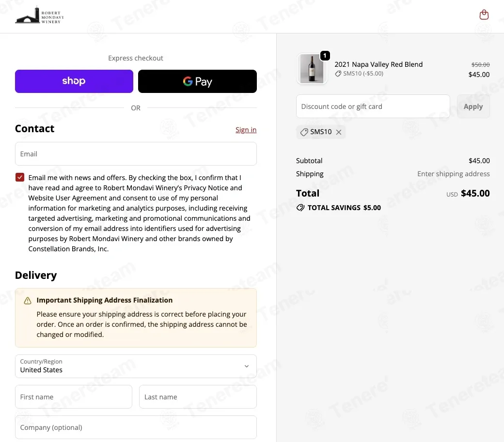The width and height of the screenshot is (504, 442).
Task: Select the First name field
Action: (x=74, y=397)
